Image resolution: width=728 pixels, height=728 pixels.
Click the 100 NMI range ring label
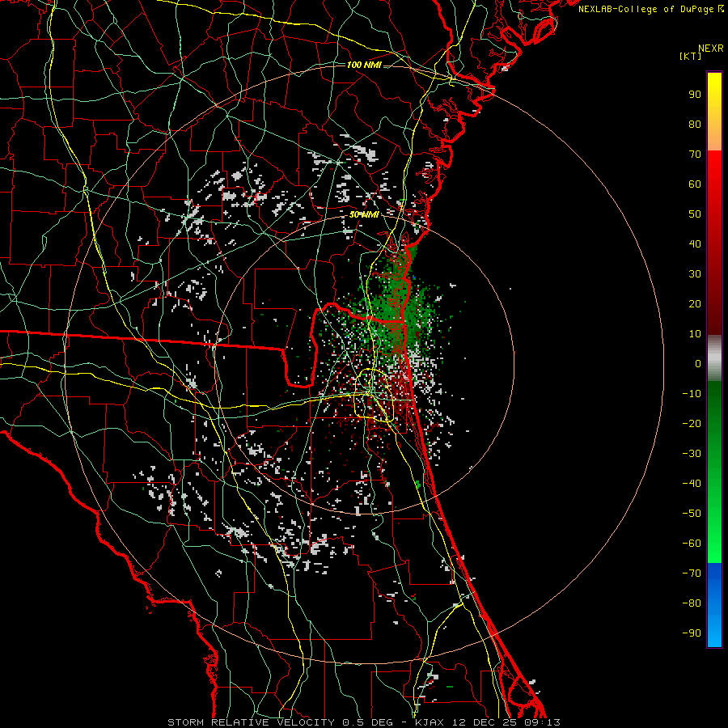click(363, 65)
